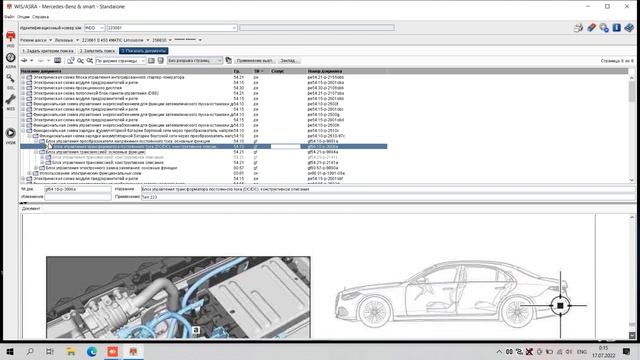
Task: Switch to WIS/ASRA app in the taskbar
Action: point(133,351)
